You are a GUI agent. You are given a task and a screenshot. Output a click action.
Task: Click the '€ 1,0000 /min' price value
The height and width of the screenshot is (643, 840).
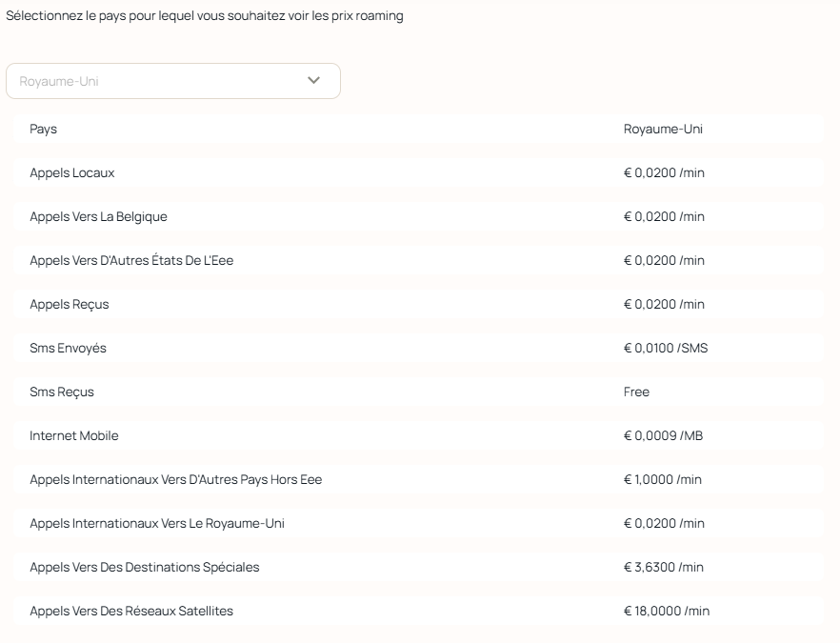point(662,480)
